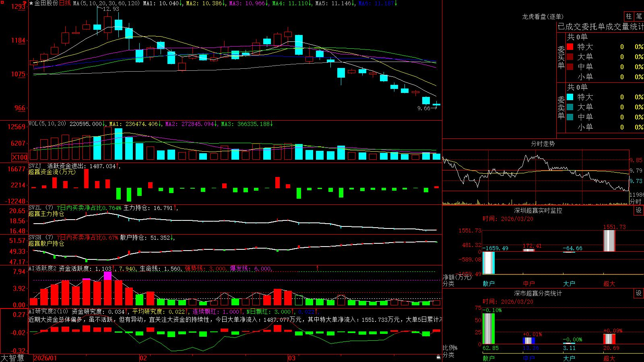Image resolution: width=644 pixels, height=362 pixels.
Task: Click the SVZJ indicator name
Action: pyautogui.click(x=35, y=166)
